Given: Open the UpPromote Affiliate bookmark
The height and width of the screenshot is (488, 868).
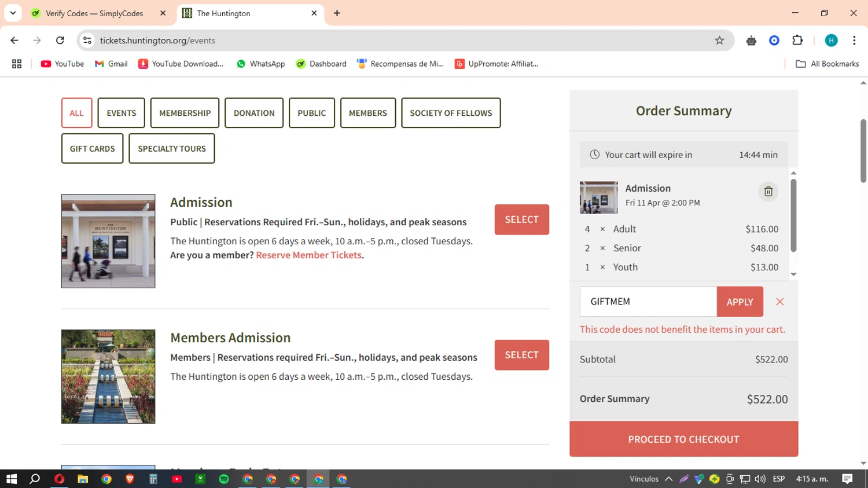Looking at the screenshot, I should point(496,64).
